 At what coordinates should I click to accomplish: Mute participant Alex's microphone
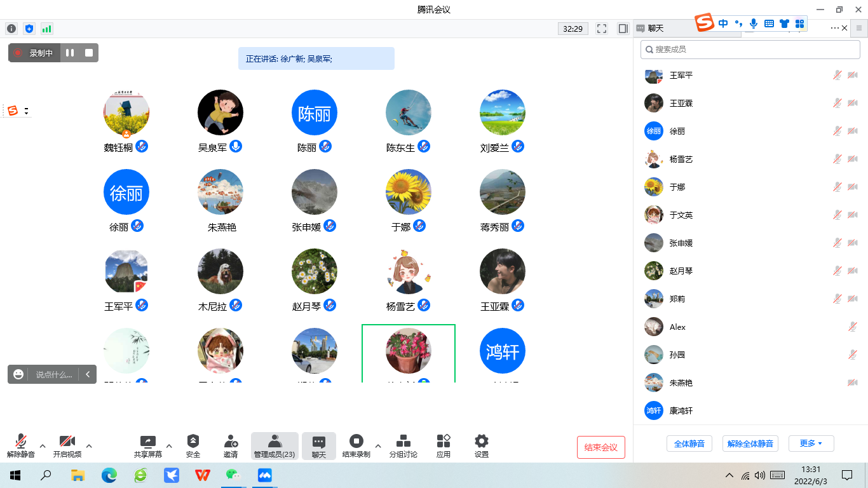click(853, 327)
